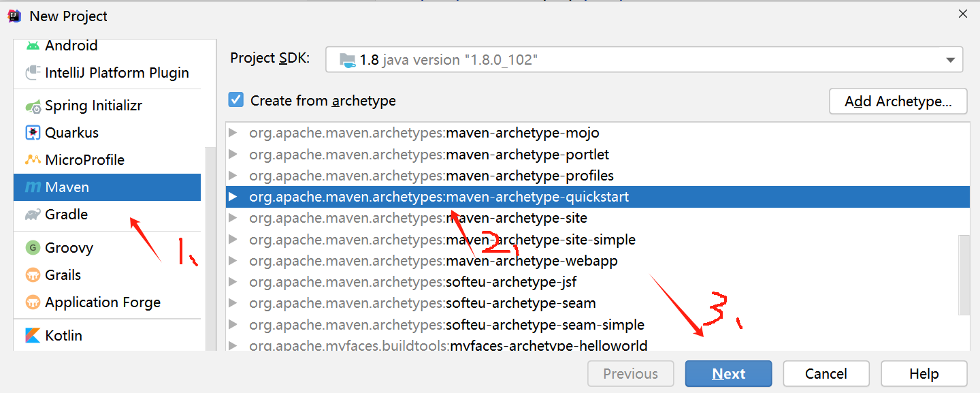This screenshot has height=393, width=980.
Task: Select maven-archetype-quickstart archetype row
Action: click(x=598, y=197)
